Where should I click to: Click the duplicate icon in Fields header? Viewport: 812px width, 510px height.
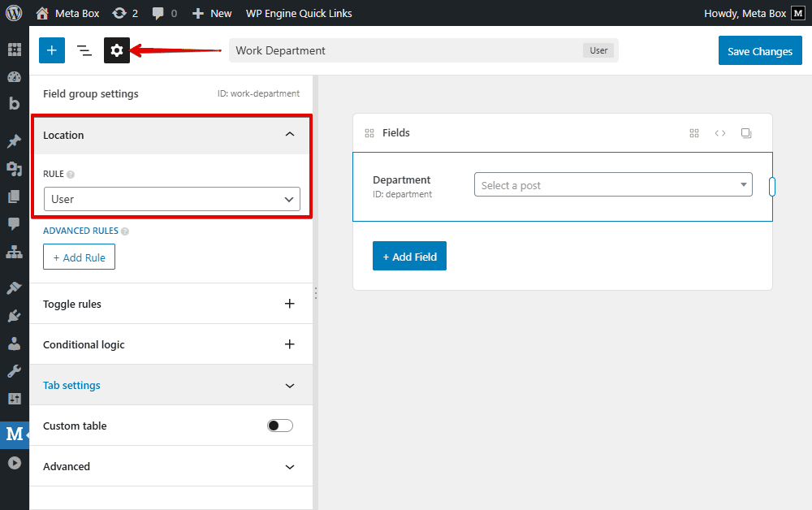[x=746, y=133]
